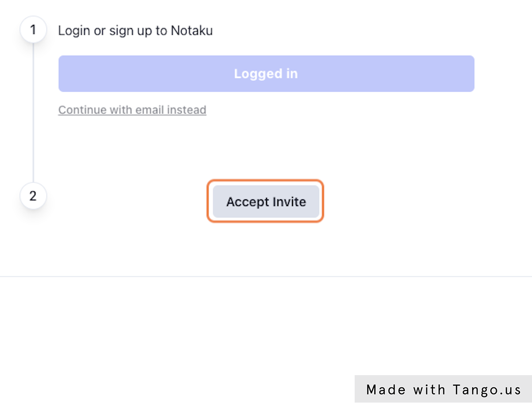Image resolution: width=532 pixels, height=403 pixels.
Task: Click the digit 2 in the step marker
Action: click(x=33, y=196)
